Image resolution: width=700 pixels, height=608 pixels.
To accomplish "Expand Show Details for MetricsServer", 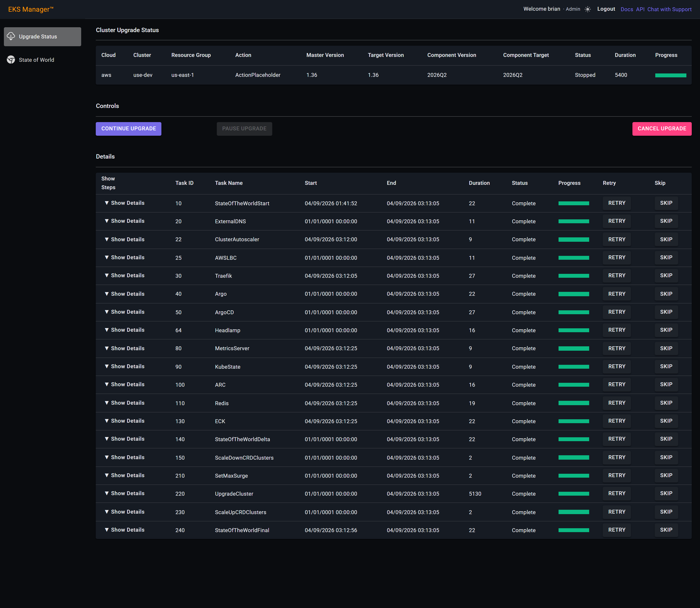I will tap(124, 348).
